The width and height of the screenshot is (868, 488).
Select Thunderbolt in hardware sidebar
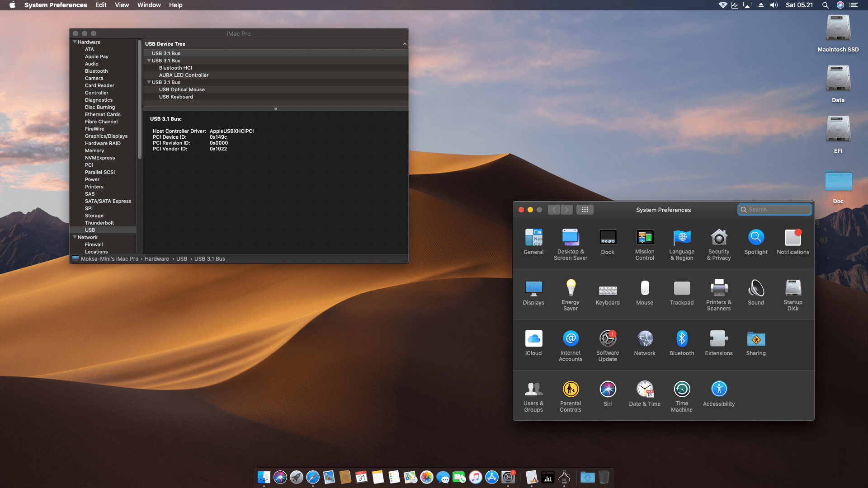click(99, 223)
